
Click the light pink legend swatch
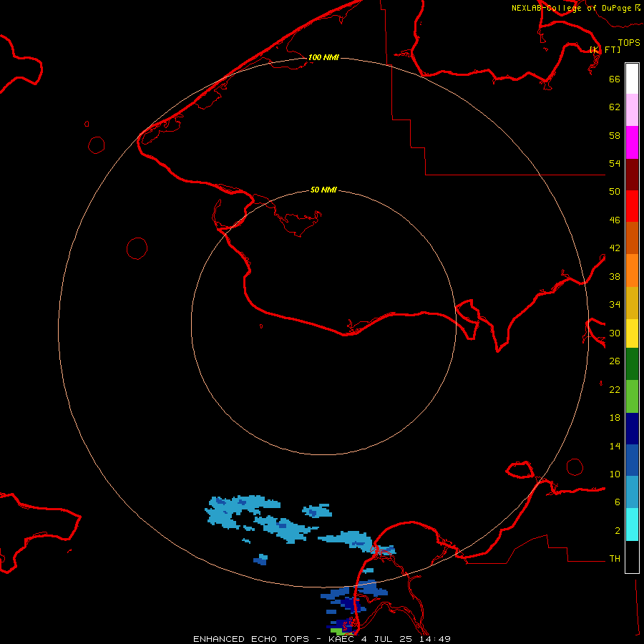(x=632, y=109)
